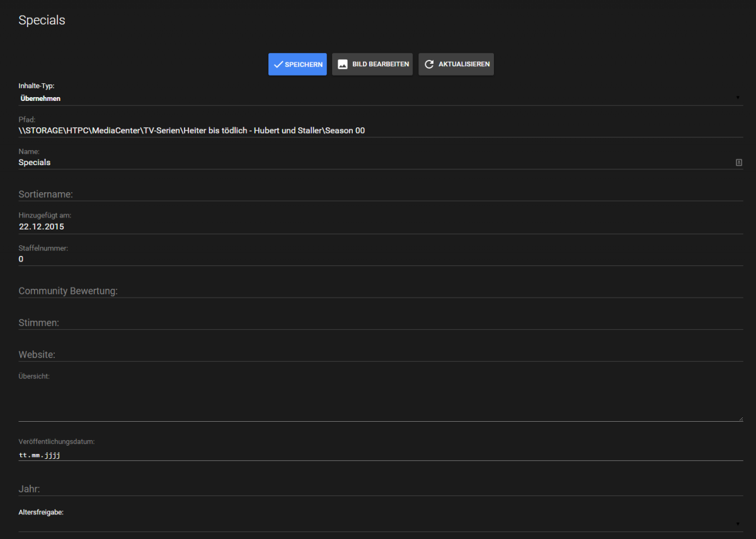
Task: Click the contact-card icon in Name field
Action: pos(739,163)
